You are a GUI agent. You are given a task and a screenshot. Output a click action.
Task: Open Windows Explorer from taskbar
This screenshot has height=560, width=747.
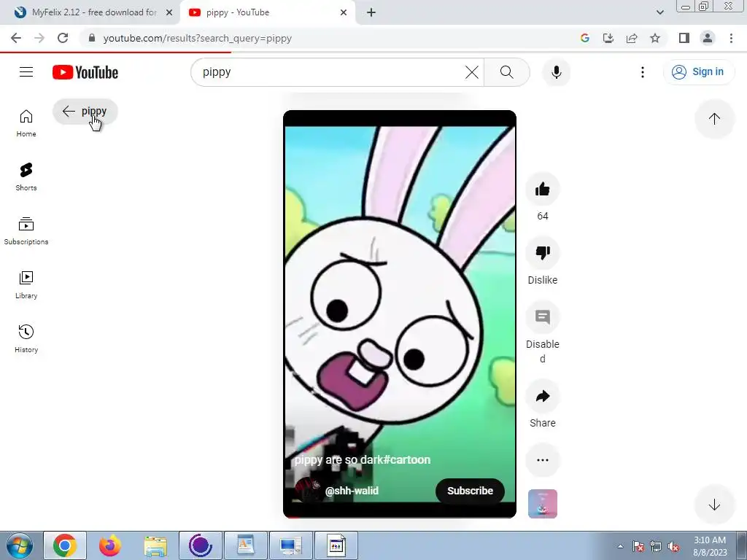(155, 545)
